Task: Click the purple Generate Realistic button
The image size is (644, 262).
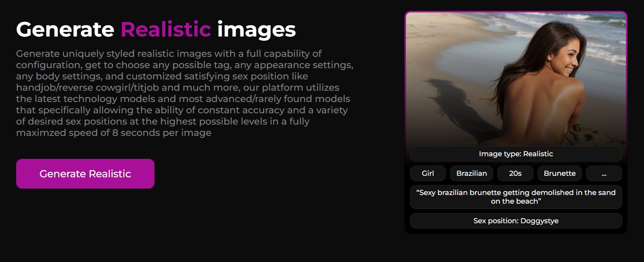Action: tap(85, 174)
